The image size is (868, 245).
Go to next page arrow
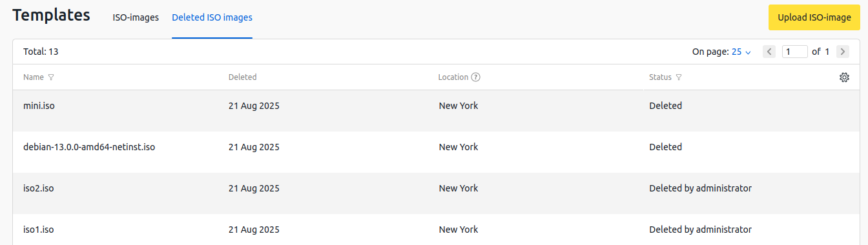843,52
